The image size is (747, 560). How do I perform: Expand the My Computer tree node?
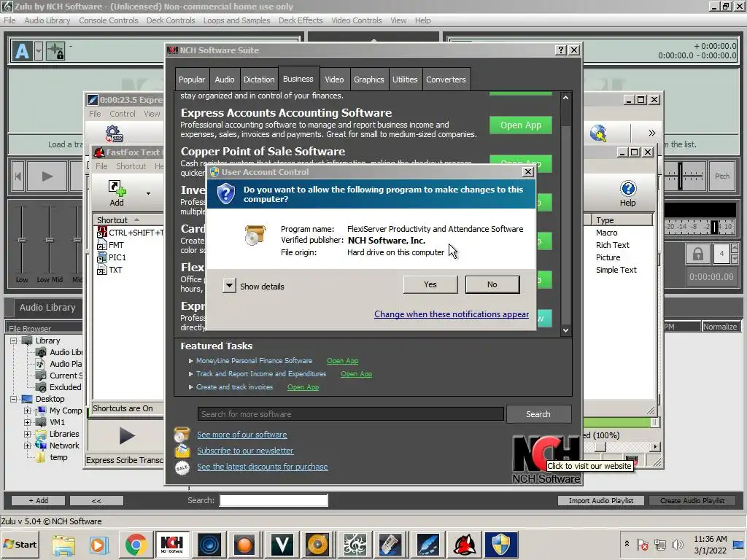[x=27, y=411]
